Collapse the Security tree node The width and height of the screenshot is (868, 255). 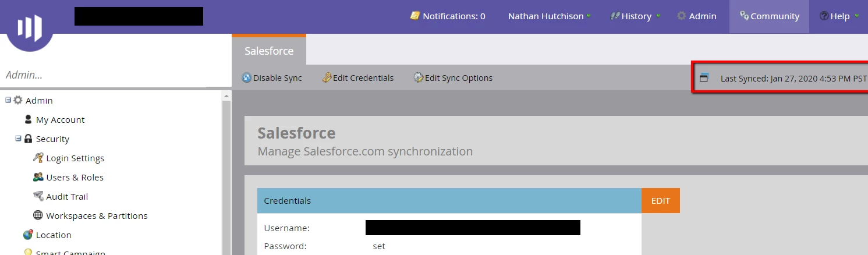coord(18,139)
